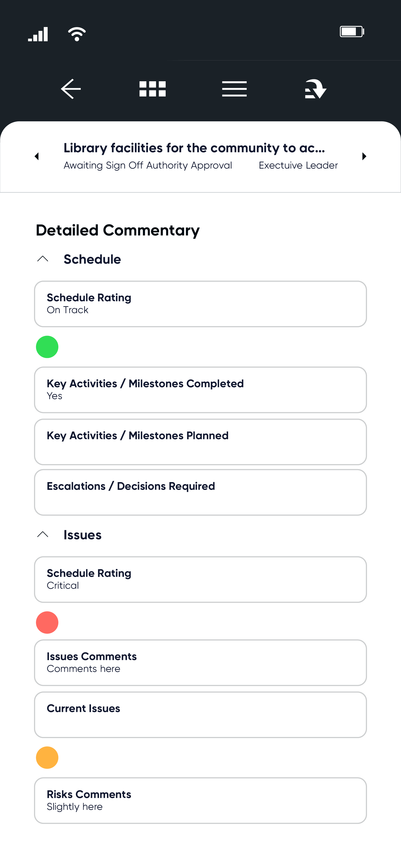
Task: Open the grid view icon
Action: [x=153, y=89]
